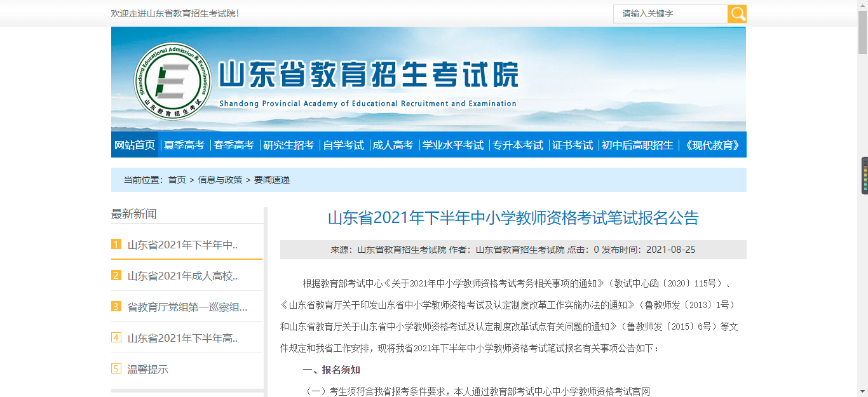Open news item 温馨提示

(148, 369)
